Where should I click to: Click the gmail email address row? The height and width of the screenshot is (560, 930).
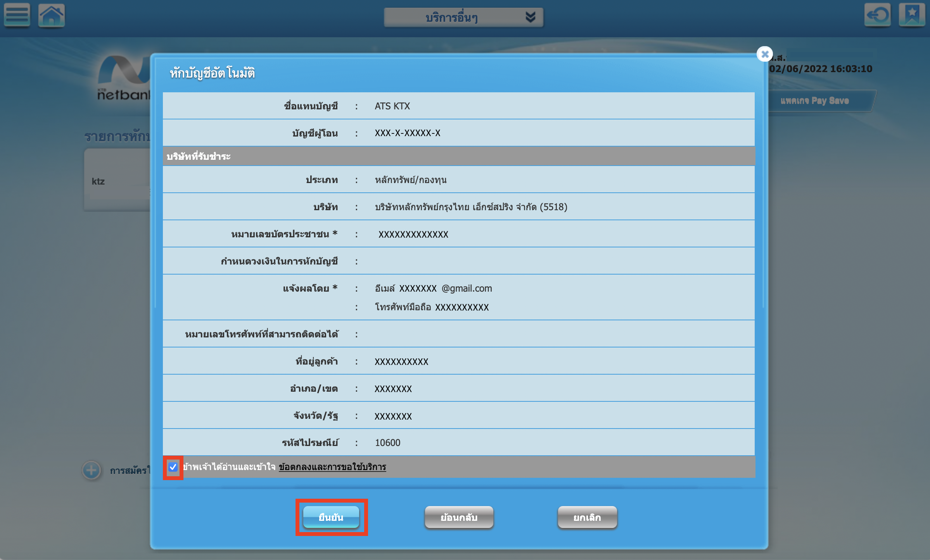click(432, 289)
